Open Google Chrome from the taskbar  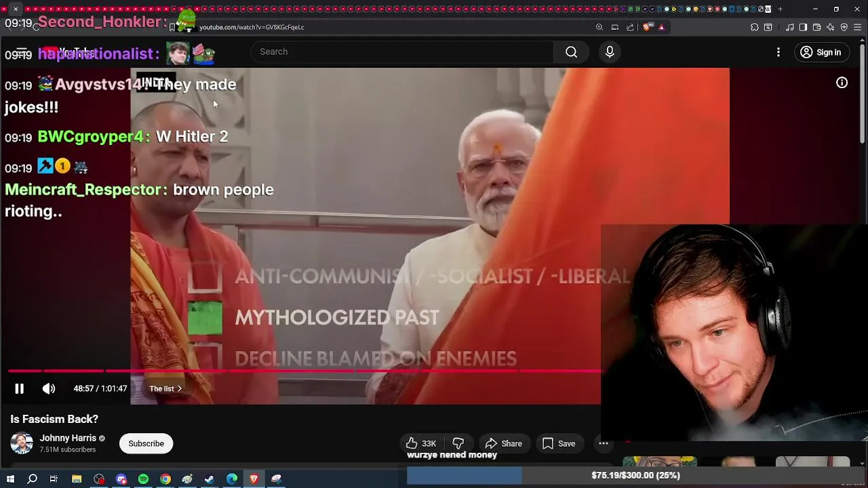point(165,479)
